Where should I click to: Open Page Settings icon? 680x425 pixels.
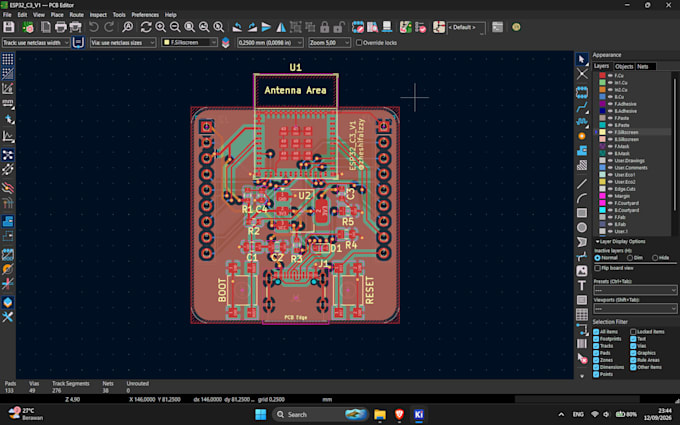pyautogui.click(x=46, y=27)
